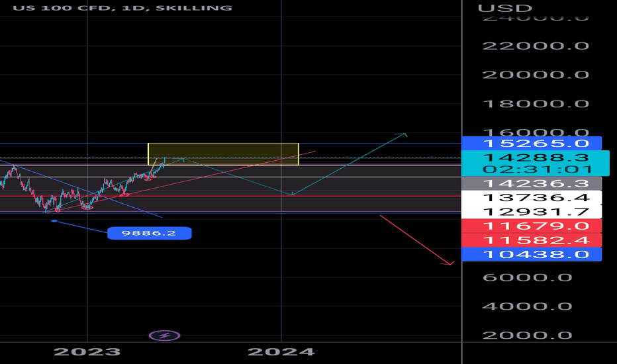Click the 2000.0 price scale value
This screenshot has width=617, height=364.
tap(527, 336)
